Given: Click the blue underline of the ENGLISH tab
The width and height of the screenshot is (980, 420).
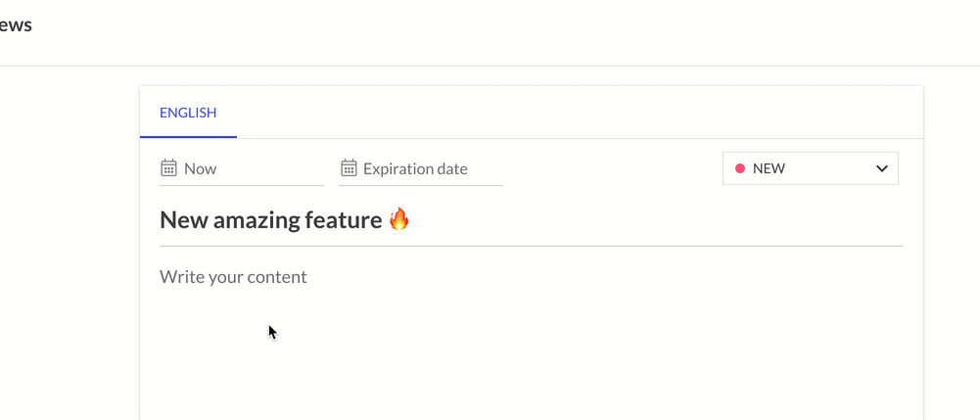Looking at the screenshot, I should pyautogui.click(x=188, y=137).
